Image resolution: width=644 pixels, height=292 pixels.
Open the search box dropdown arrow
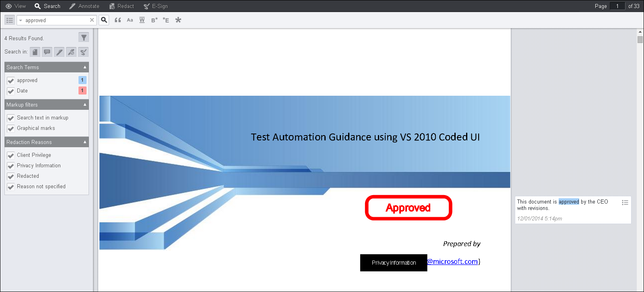21,20
